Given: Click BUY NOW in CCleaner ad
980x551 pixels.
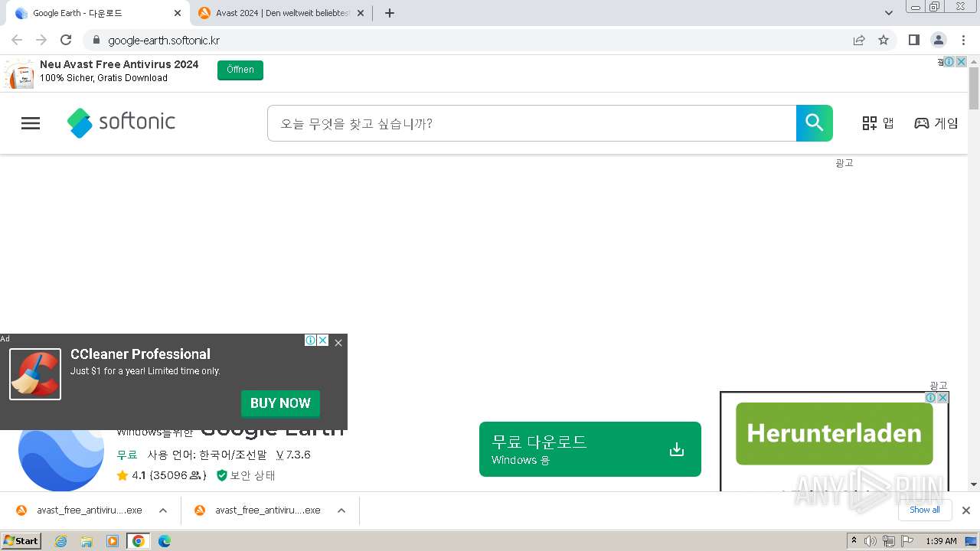Looking at the screenshot, I should (280, 403).
